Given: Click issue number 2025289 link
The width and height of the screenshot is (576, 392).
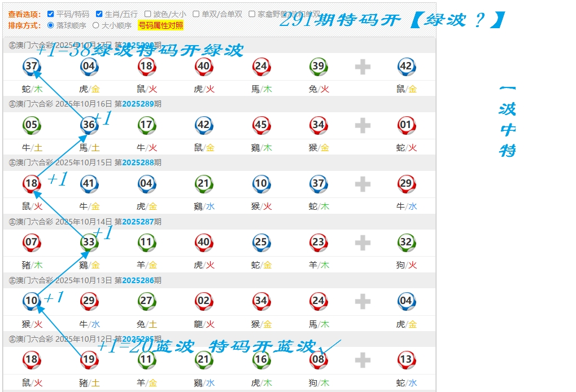Looking at the screenshot, I should pyautogui.click(x=138, y=104).
